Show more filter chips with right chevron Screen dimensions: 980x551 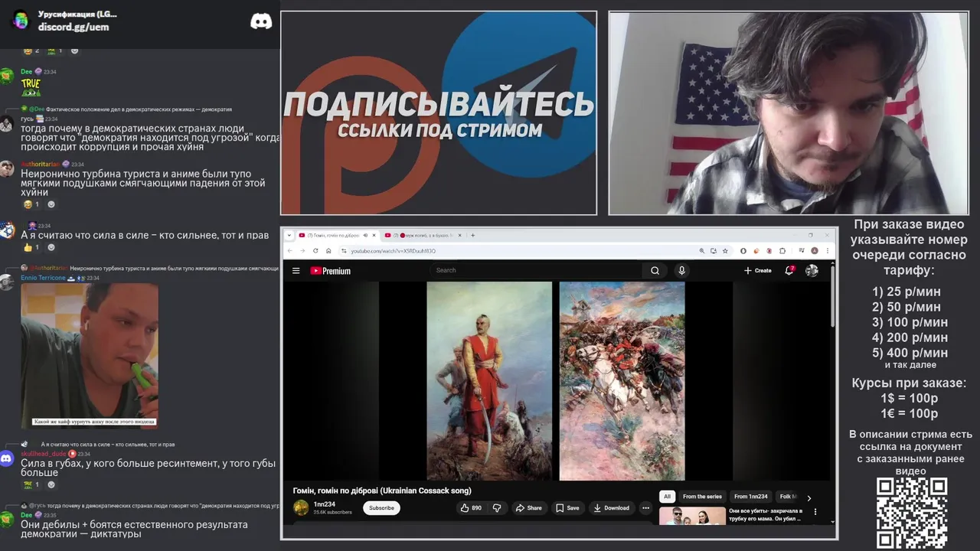click(x=808, y=497)
